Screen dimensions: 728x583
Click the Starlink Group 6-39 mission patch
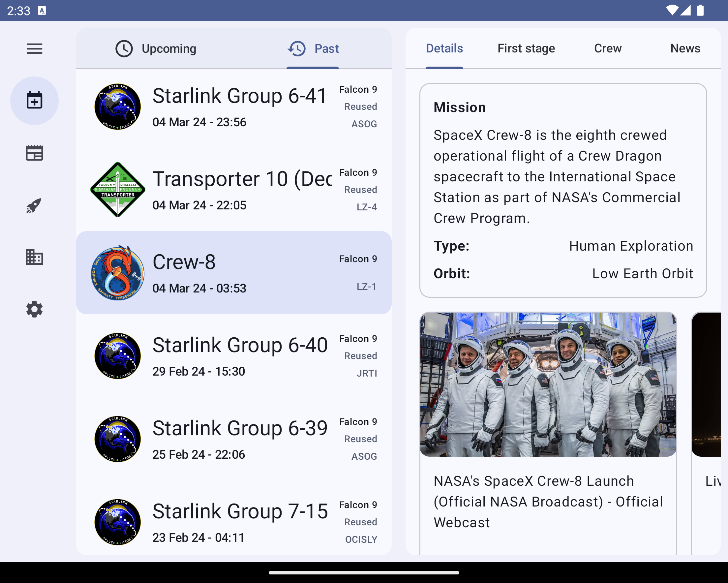click(x=118, y=439)
